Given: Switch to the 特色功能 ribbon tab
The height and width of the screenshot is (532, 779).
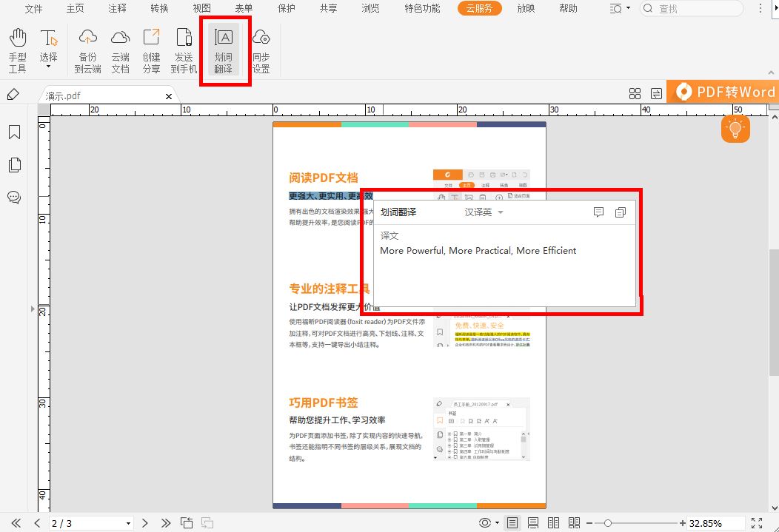Looking at the screenshot, I should point(419,10).
